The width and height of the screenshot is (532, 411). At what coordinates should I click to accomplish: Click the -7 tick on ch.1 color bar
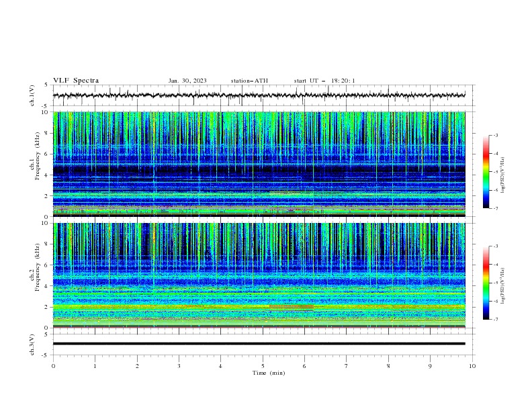click(x=495, y=208)
